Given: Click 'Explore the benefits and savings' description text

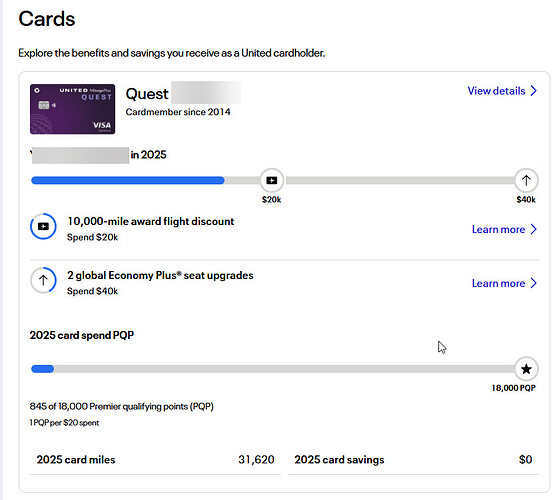Looking at the screenshot, I should point(171,53).
